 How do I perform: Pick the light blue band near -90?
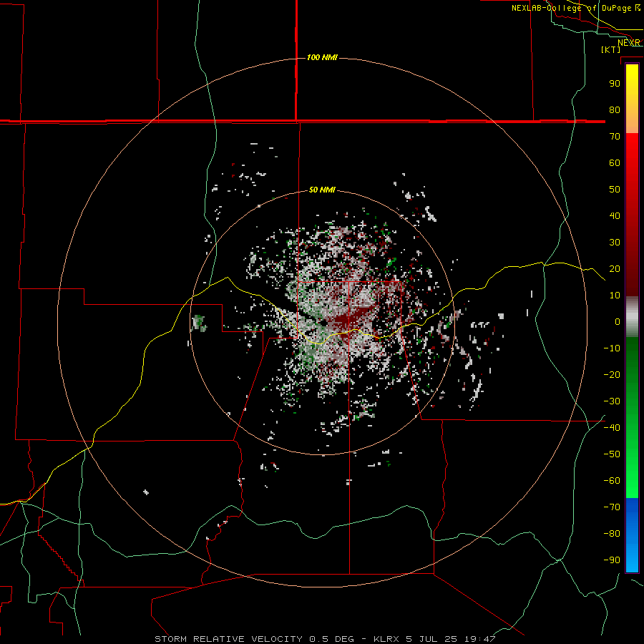[x=632, y=559]
